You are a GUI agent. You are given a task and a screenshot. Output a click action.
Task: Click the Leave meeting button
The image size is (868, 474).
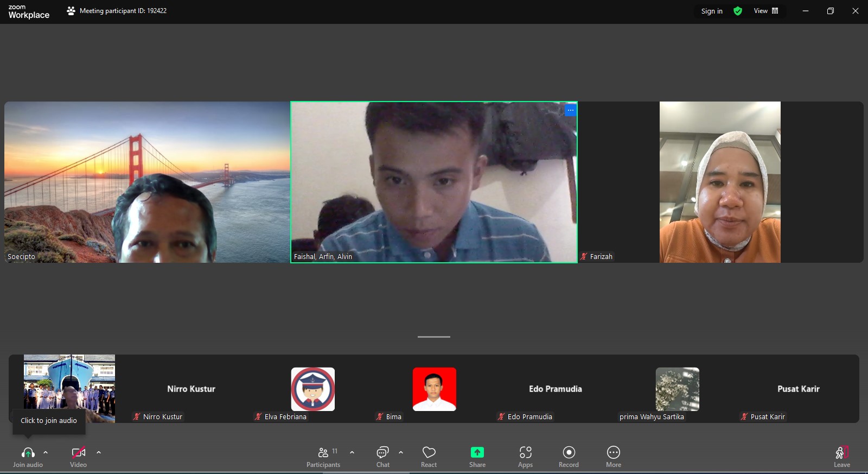tap(841, 456)
